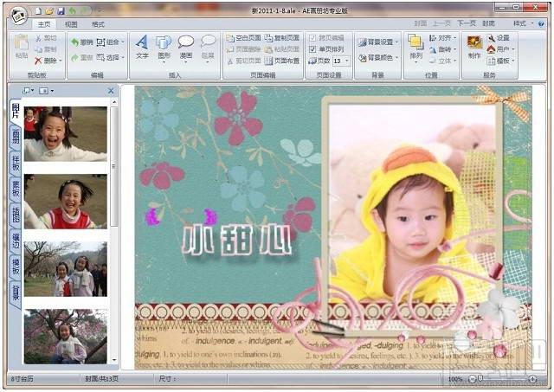Open the 格式 ribbon tab
The height and width of the screenshot is (392, 554).
pyautogui.click(x=99, y=24)
